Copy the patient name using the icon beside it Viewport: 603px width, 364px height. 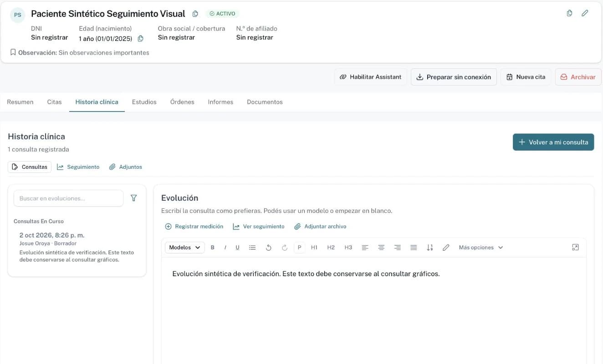point(195,14)
